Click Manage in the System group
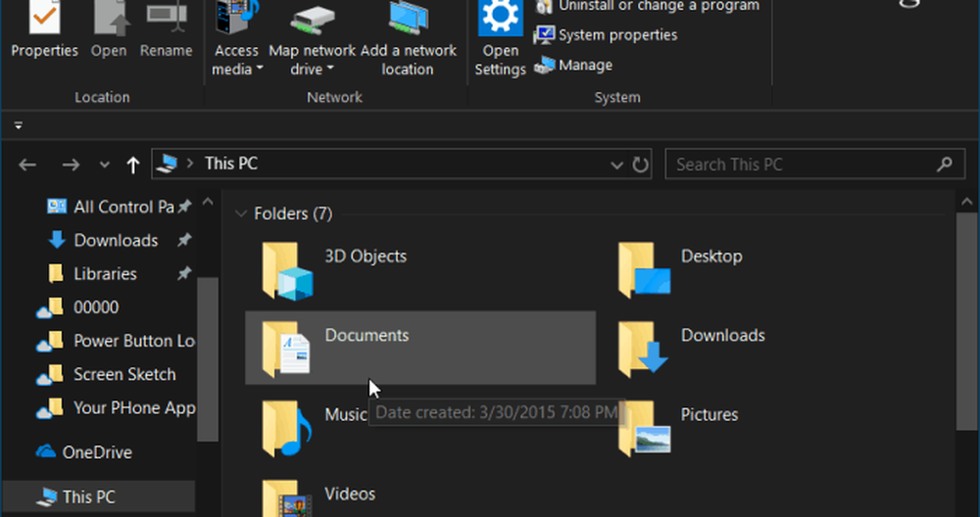 584,65
